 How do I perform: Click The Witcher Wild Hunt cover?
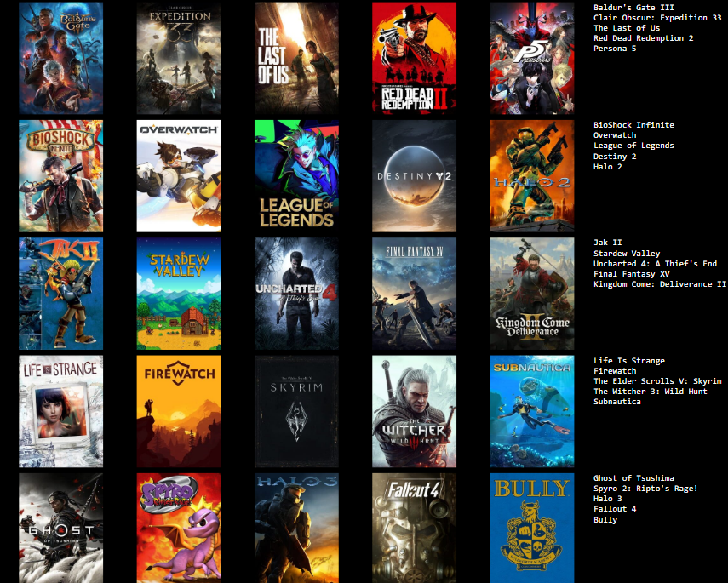coord(414,411)
